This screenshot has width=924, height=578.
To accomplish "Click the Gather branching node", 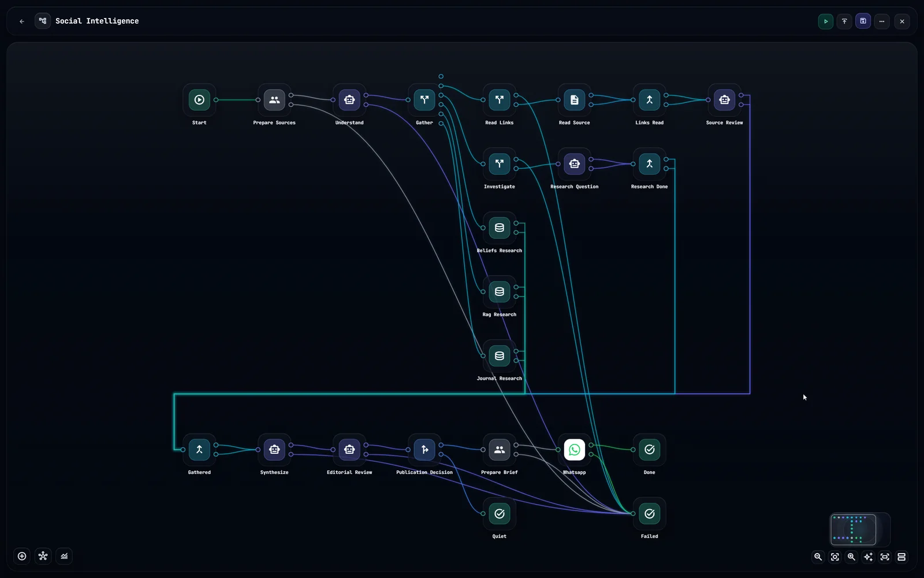I will point(424,100).
